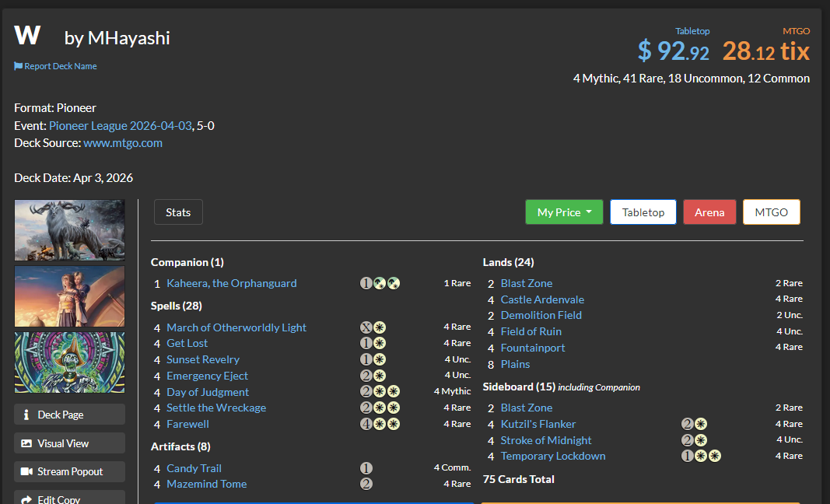Switch pricing to MTGO

[x=771, y=212]
